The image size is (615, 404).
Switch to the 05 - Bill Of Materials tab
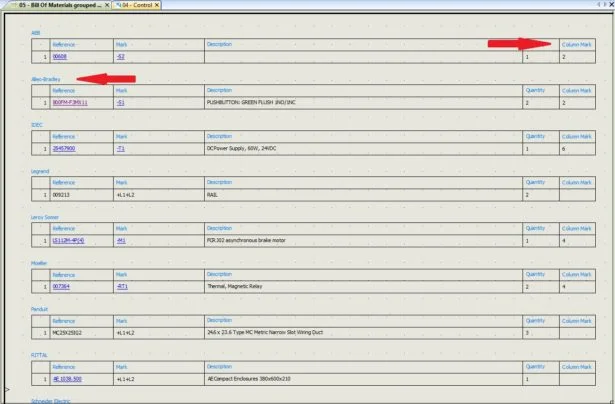[x=59, y=5]
